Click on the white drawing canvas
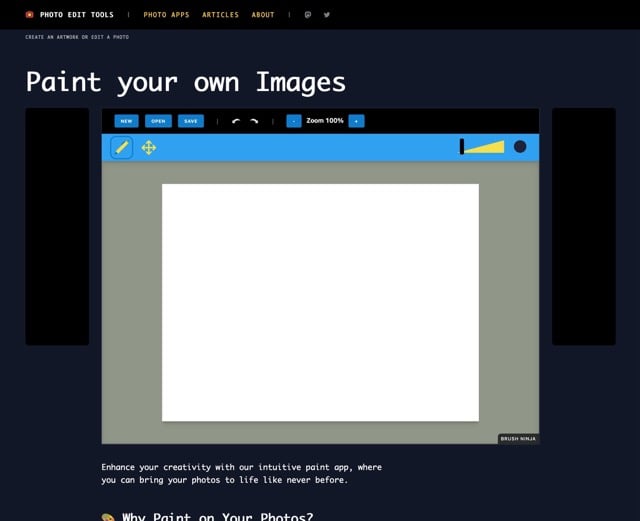640x521 pixels. pyautogui.click(x=320, y=303)
